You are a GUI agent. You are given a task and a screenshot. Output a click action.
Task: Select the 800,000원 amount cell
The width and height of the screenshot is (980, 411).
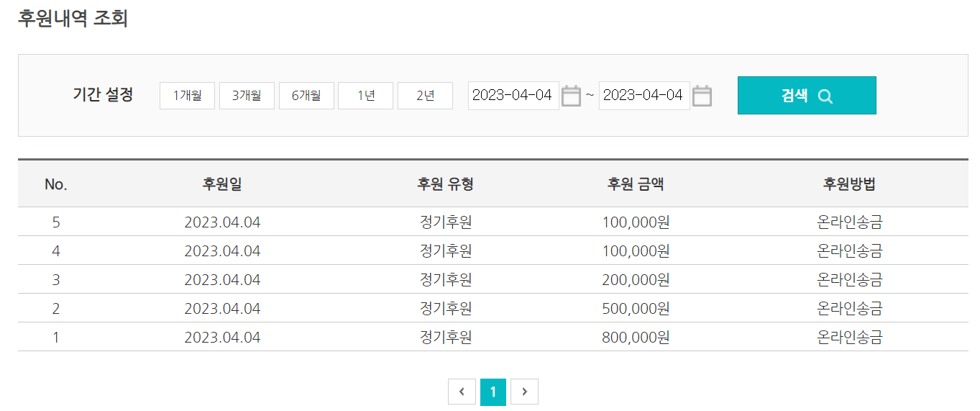tap(636, 337)
